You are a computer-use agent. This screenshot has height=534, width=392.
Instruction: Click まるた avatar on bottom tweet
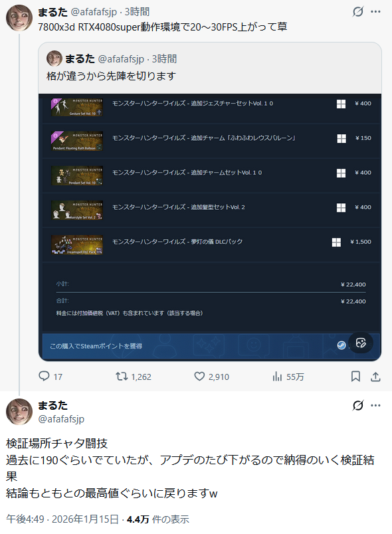pyautogui.click(x=19, y=411)
